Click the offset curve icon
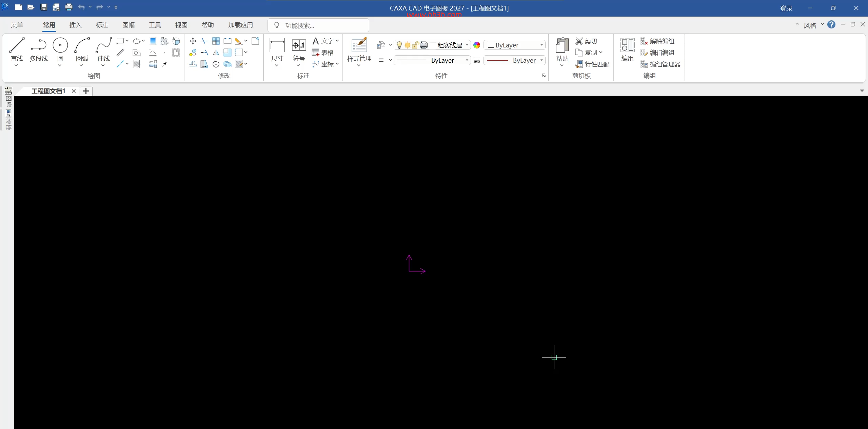The width and height of the screenshot is (868, 429). coord(193,64)
